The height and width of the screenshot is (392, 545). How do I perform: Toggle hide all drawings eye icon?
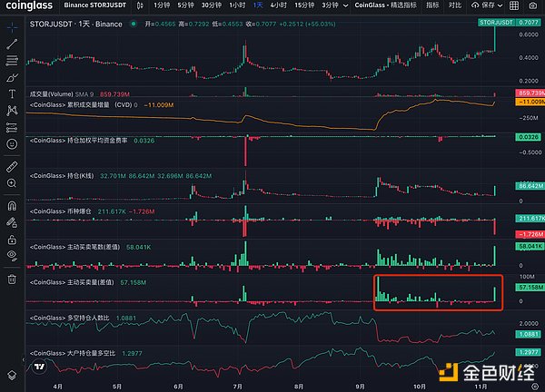pos(12,255)
